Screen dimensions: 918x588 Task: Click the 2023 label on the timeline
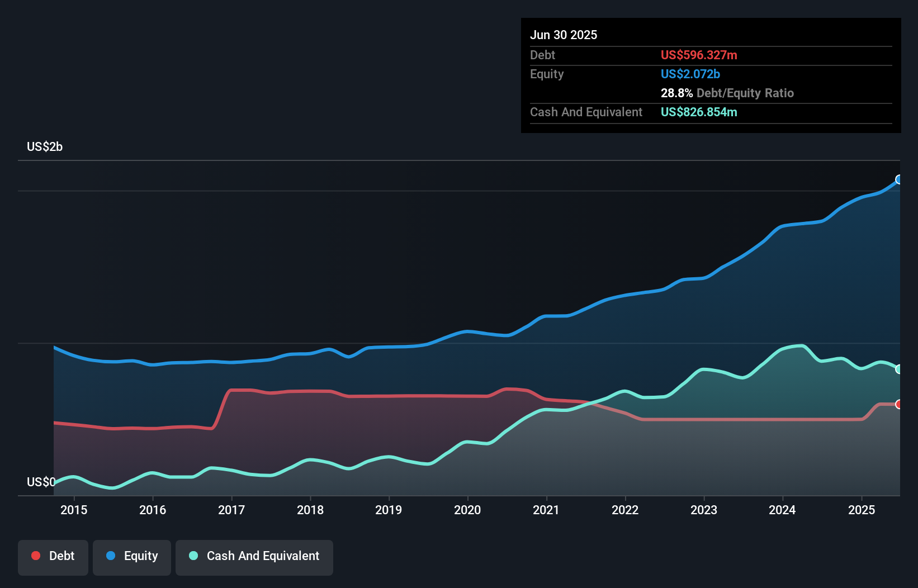point(704,510)
